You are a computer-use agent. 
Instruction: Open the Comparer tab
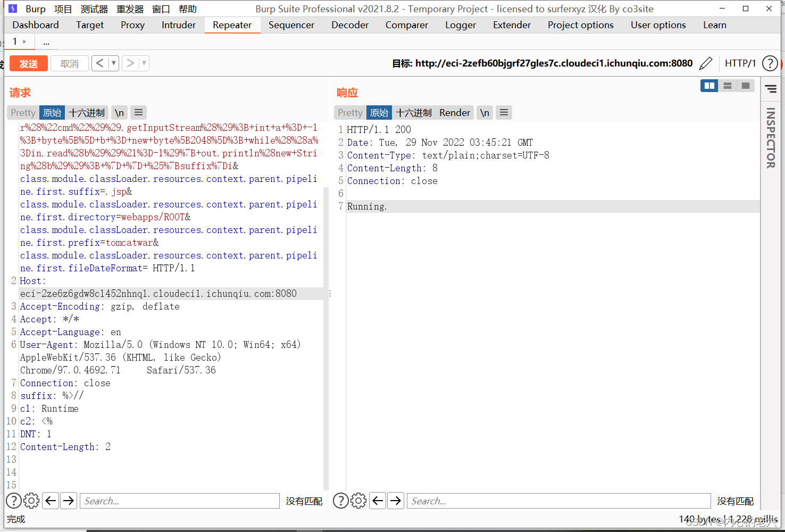(407, 25)
